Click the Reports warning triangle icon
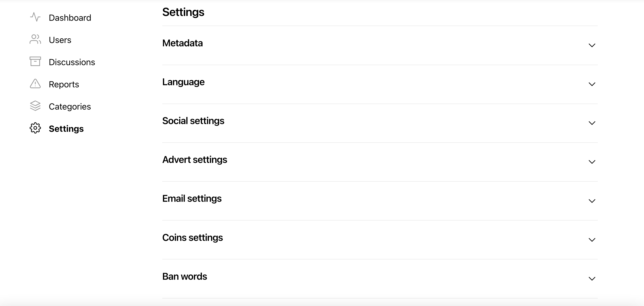644x306 pixels. (35, 83)
